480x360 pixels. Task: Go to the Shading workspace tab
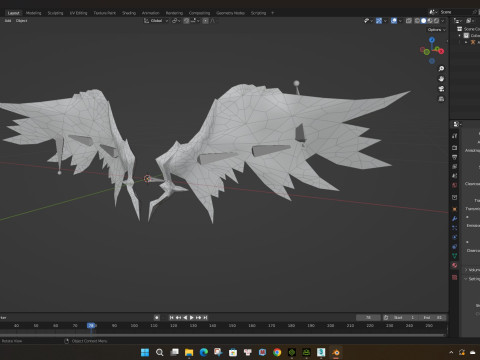pyautogui.click(x=129, y=13)
